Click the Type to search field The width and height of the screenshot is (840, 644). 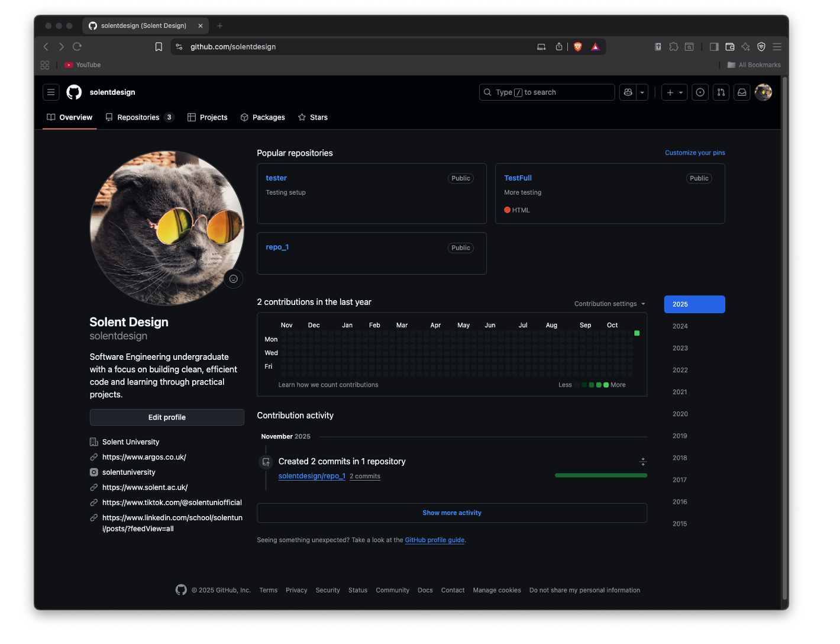pos(547,92)
